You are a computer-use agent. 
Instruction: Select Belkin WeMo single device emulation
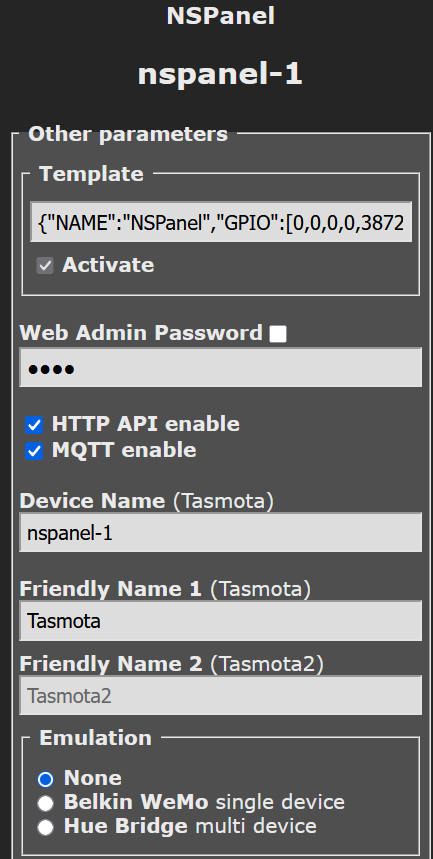(45, 804)
